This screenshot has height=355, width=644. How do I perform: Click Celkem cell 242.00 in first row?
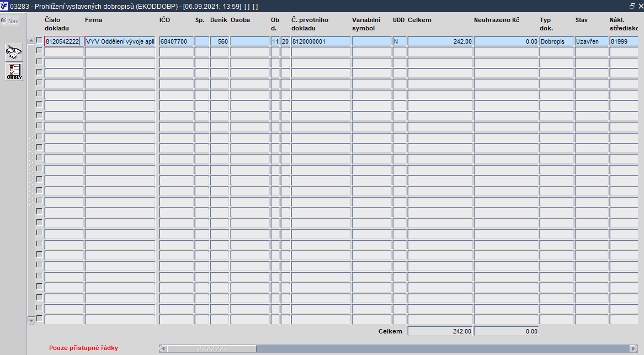click(x=440, y=41)
